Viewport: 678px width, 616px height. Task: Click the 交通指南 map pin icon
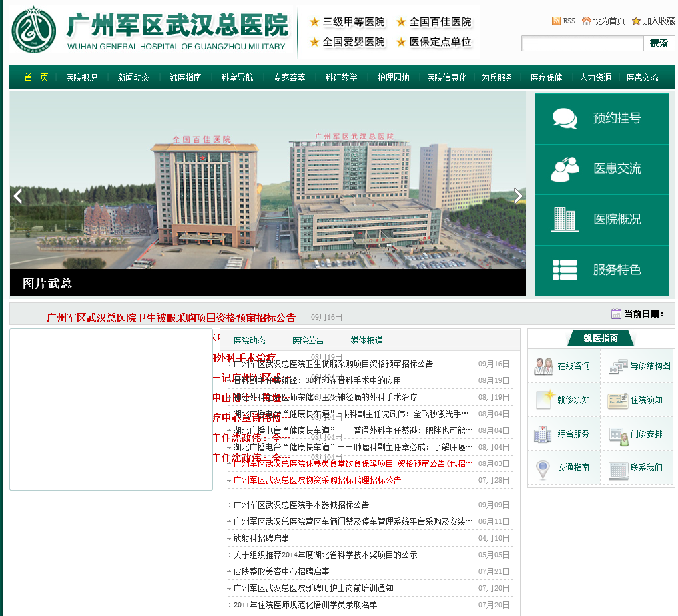[x=543, y=470]
